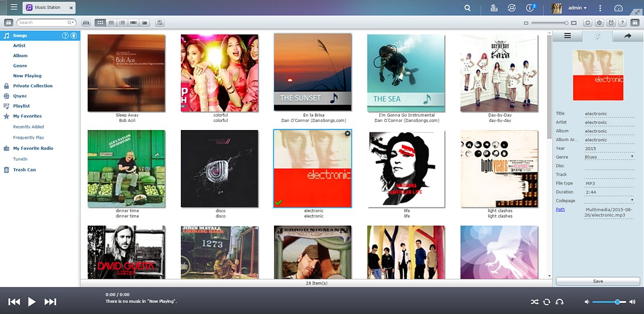Screen dimensions: 644x314
Task: Open the Path link
Action: pos(560,209)
